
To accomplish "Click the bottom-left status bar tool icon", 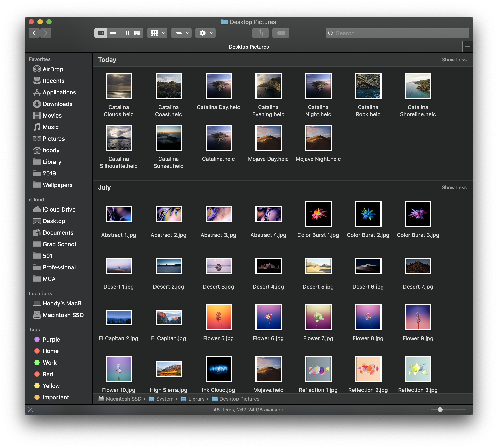I will pos(30,410).
